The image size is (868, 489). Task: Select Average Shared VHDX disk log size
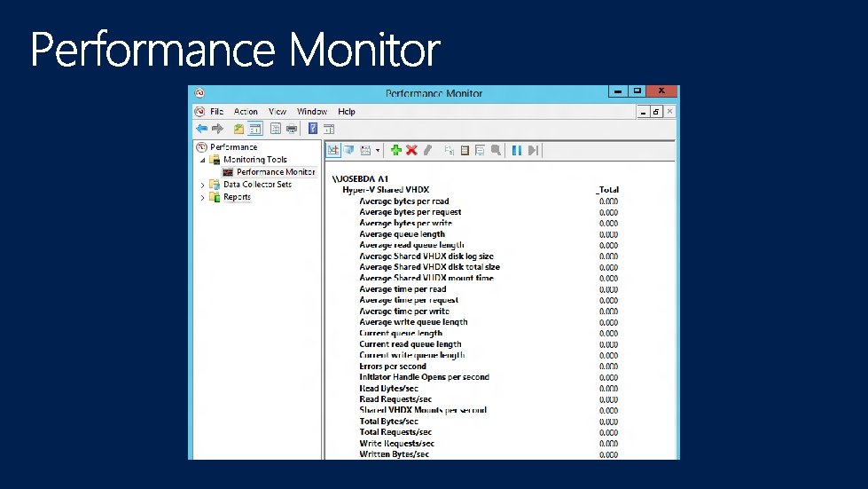(426, 256)
